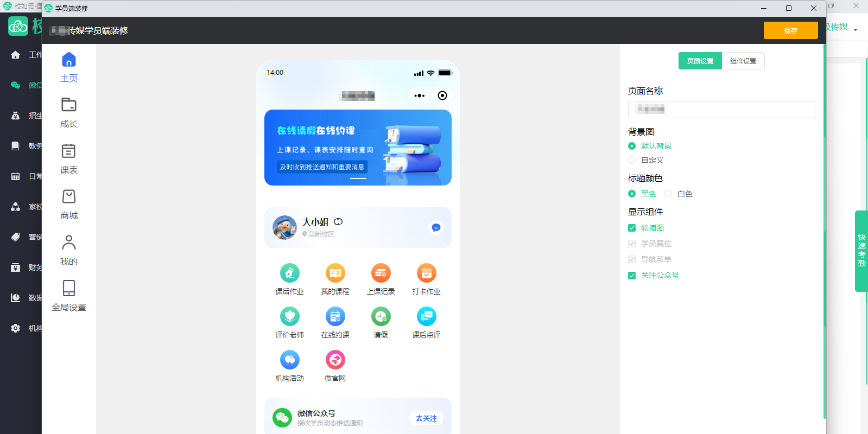The height and width of the screenshot is (434, 868).
Task: Click the carousel banner image in preview
Action: point(358,148)
